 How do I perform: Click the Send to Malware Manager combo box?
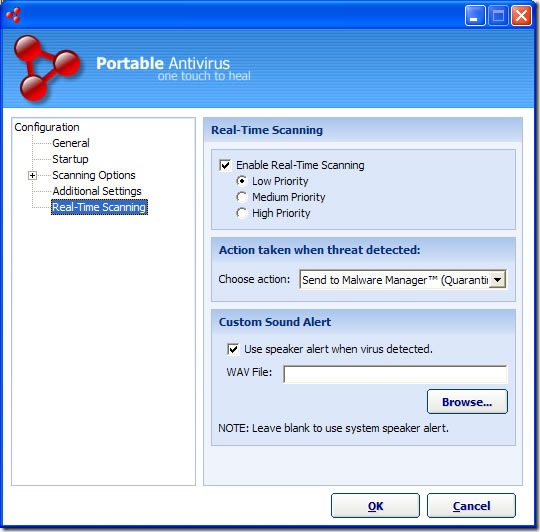[x=403, y=280]
